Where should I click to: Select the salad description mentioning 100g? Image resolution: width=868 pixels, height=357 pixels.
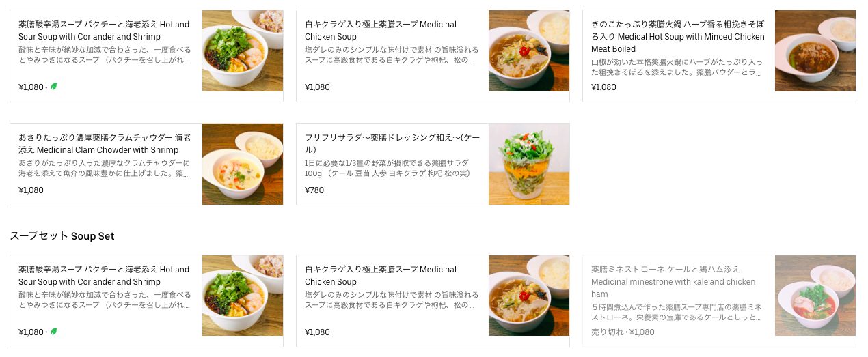point(388,169)
